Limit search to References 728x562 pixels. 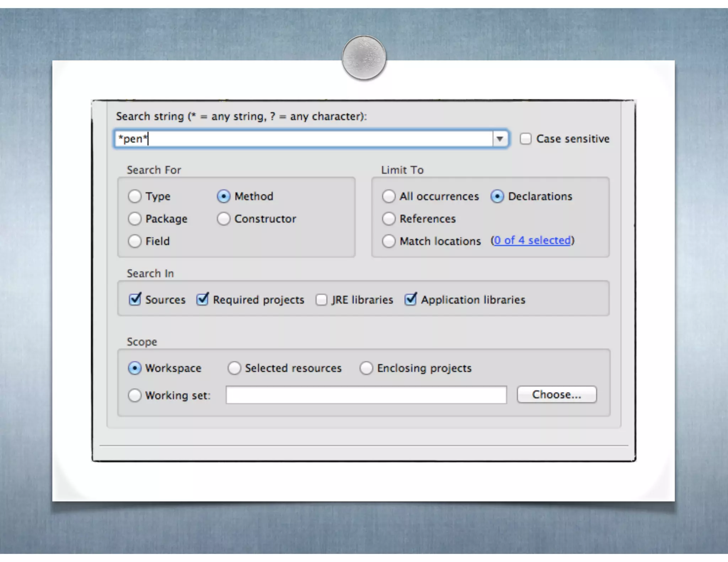[x=389, y=219]
